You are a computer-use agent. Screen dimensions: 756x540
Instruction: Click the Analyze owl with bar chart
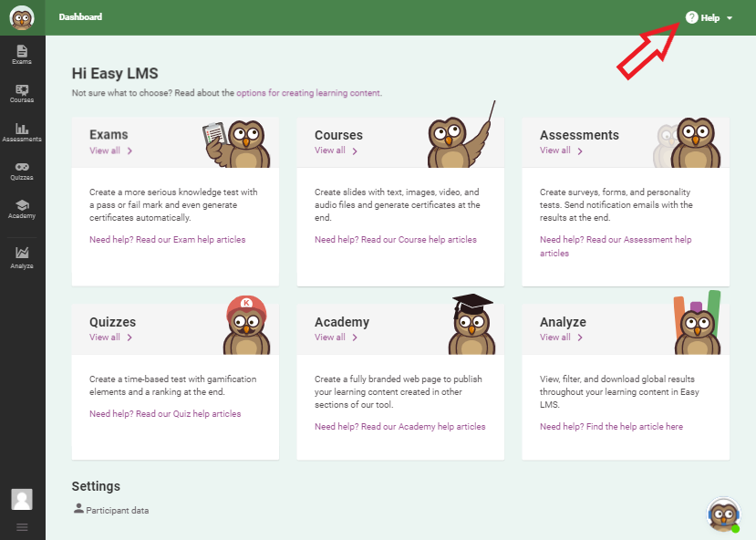697,323
